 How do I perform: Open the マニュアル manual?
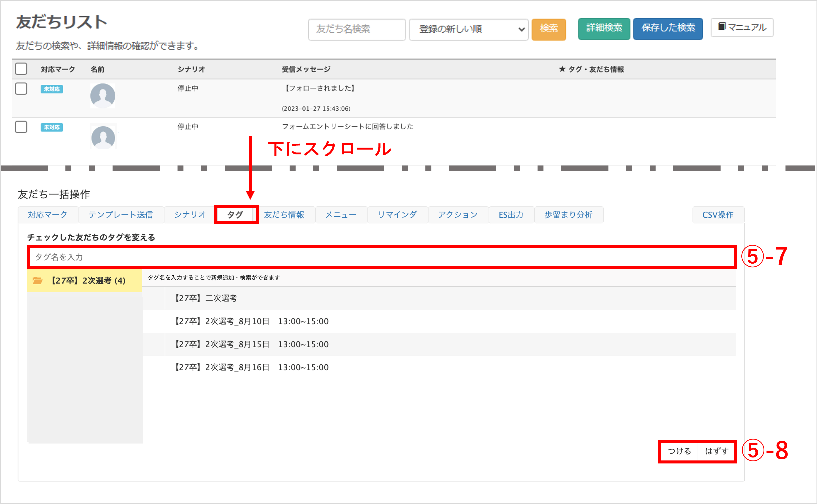coord(742,27)
